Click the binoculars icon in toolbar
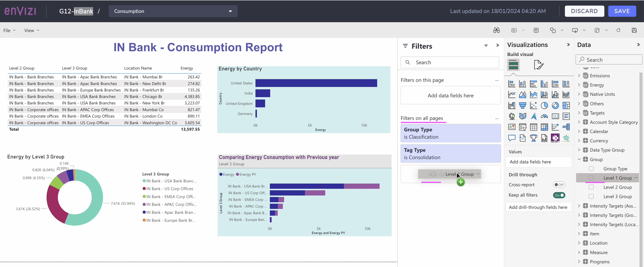 [497, 31]
